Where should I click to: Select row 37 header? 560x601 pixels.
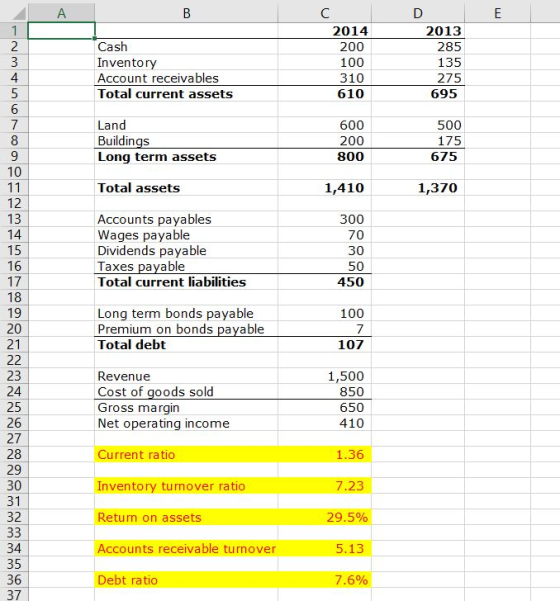(14, 594)
